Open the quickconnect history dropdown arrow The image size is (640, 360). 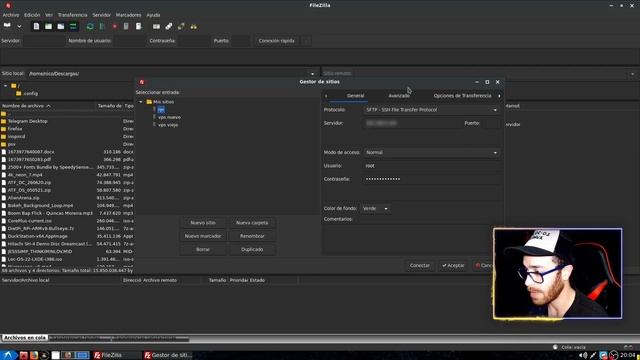tap(307, 41)
